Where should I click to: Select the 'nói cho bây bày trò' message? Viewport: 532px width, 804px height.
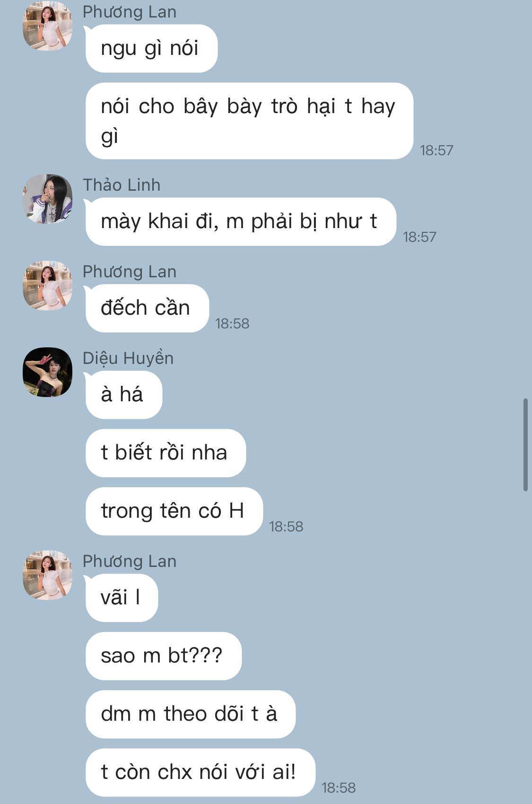click(249, 121)
